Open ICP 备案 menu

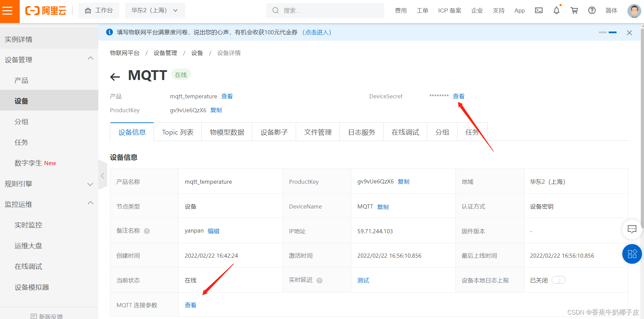tap(450, 11)
